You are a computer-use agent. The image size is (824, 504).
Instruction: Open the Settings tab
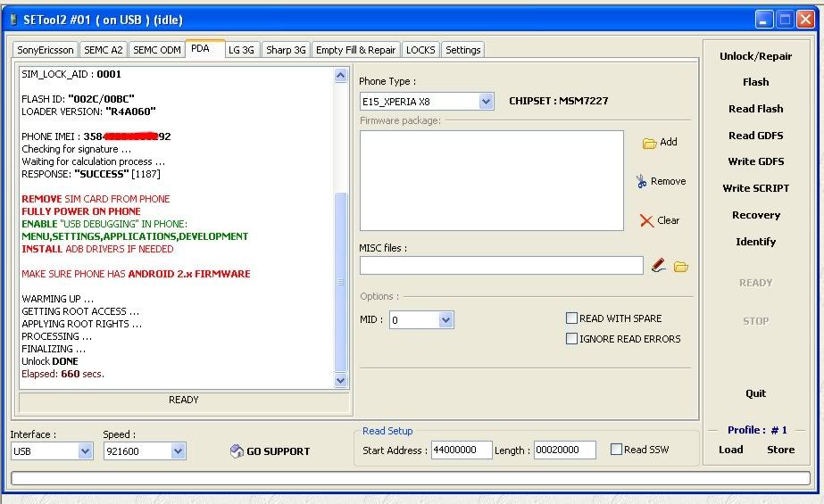click(x=463, y=50)
